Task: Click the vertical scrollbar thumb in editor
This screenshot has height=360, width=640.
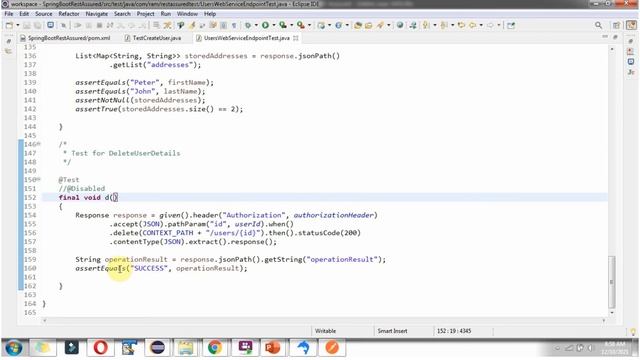Action: tap(611, 282)
